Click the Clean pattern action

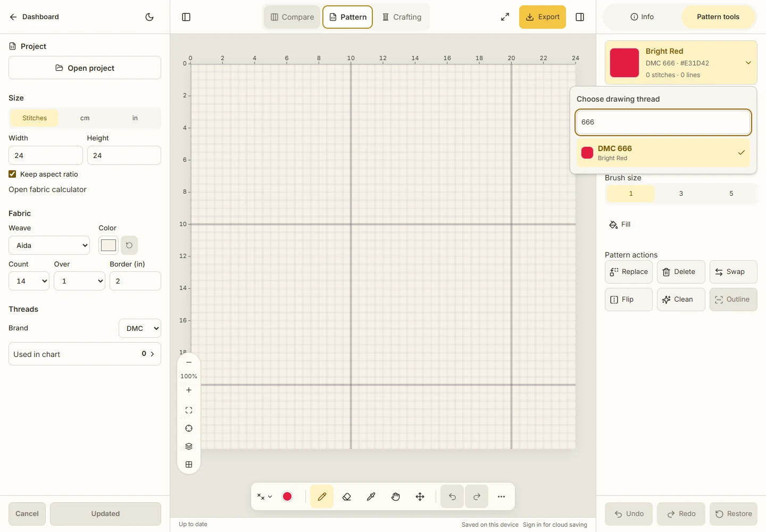click(x=681, y=300)
